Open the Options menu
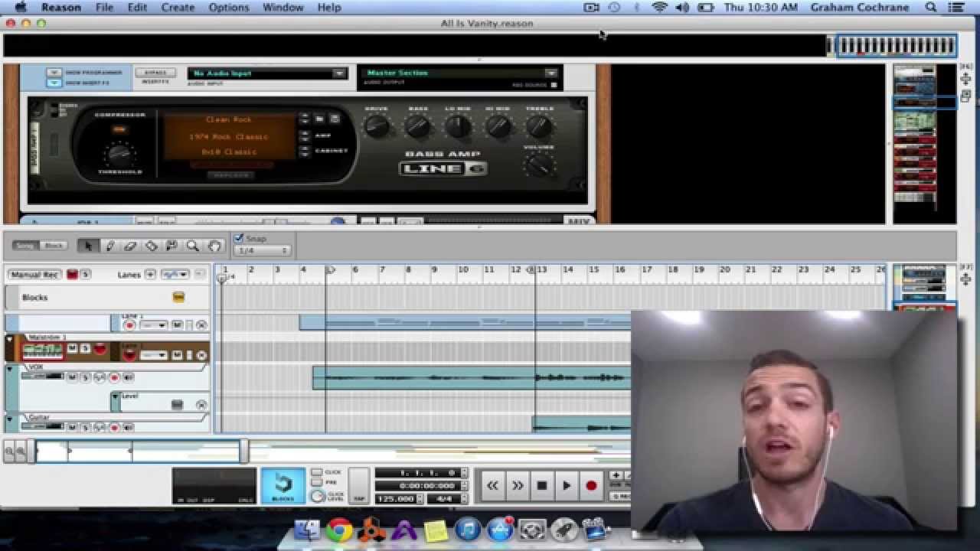 229,7
